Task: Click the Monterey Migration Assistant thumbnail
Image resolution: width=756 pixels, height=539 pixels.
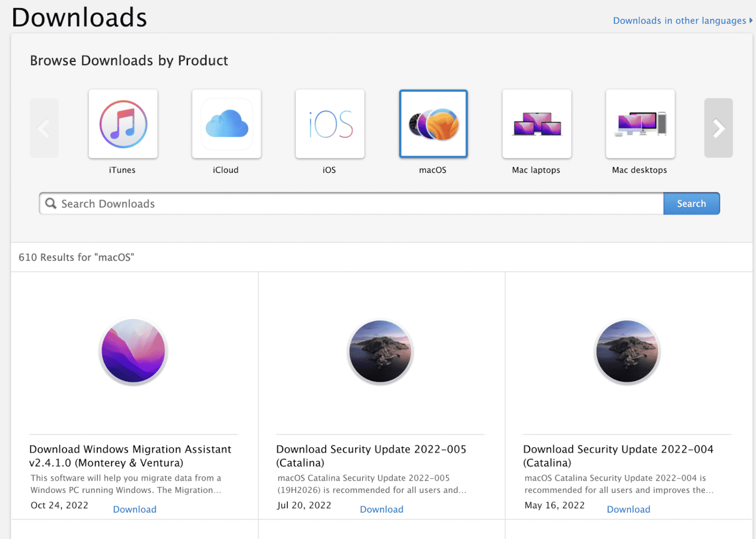Action: 134,351
